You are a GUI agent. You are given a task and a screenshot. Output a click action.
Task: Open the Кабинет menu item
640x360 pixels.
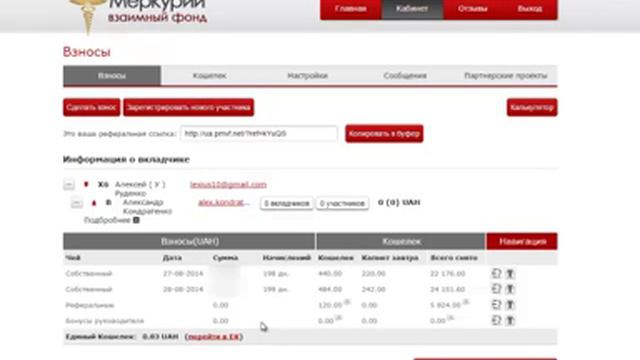pos(412,9)
